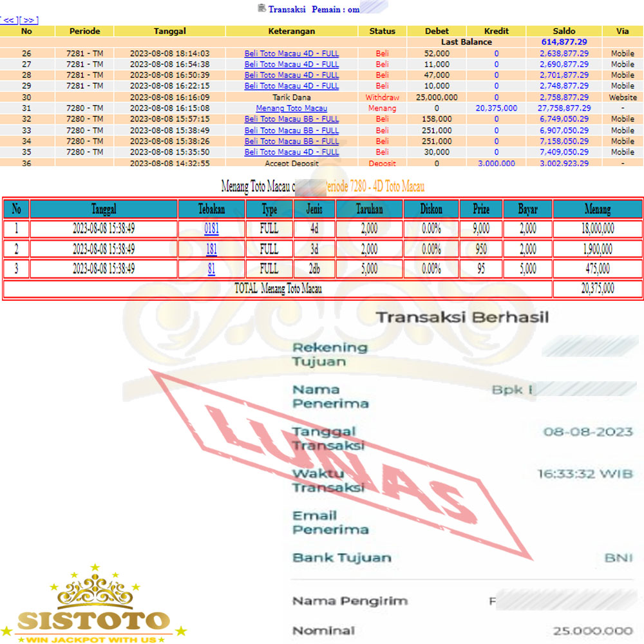This screenshot has width=644, height=644.
Task: Click the transaction icon beside Transaksi title
Action: pyautogui.click(x=261, y=8)
